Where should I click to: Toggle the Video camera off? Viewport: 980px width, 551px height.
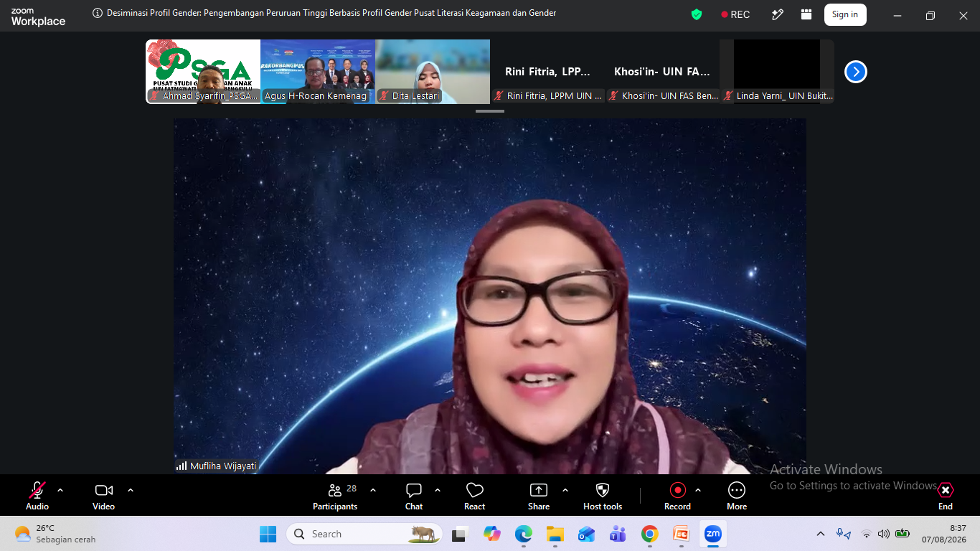[104, 496]
